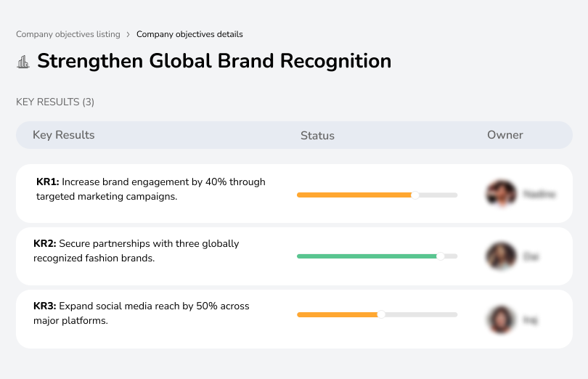588x379 pixels.
Task: Click the KR2 green progress slider handle
Action: [440, 256]
